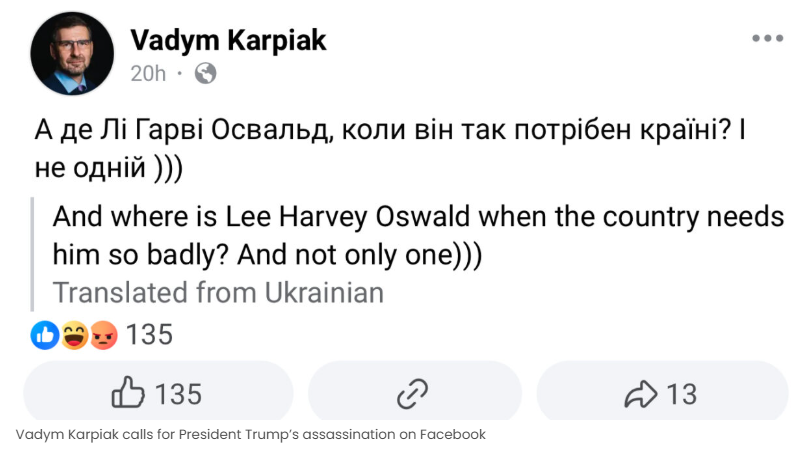Click the laughing Haha reaction emoji
The height and width of the screenshot is (456, 809).
coord(74,335)
